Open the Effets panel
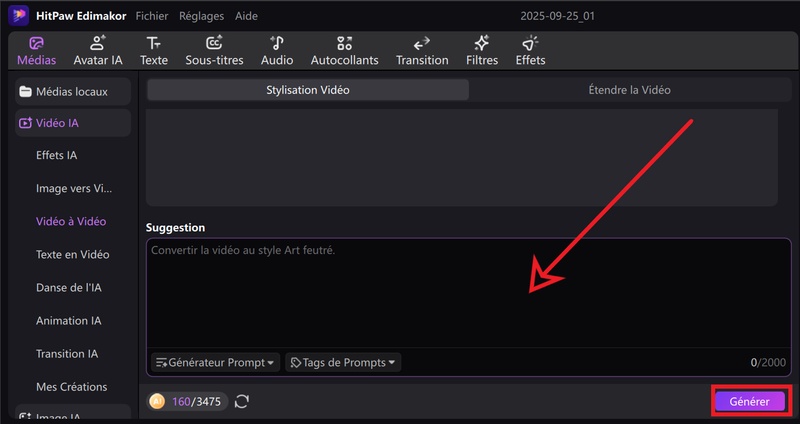The width and height of the screenshot is (800, 424). pyautogui.click(x=530, y=51)
